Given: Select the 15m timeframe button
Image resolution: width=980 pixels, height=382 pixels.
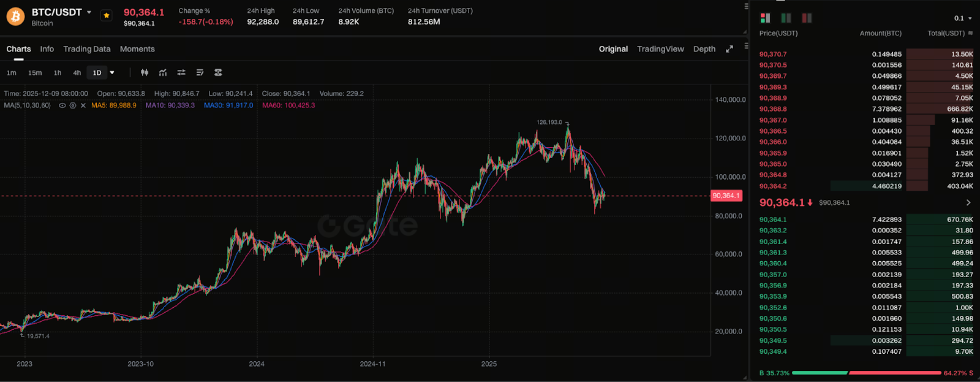Looking at the screenshot, I should [x=35, y=72].
